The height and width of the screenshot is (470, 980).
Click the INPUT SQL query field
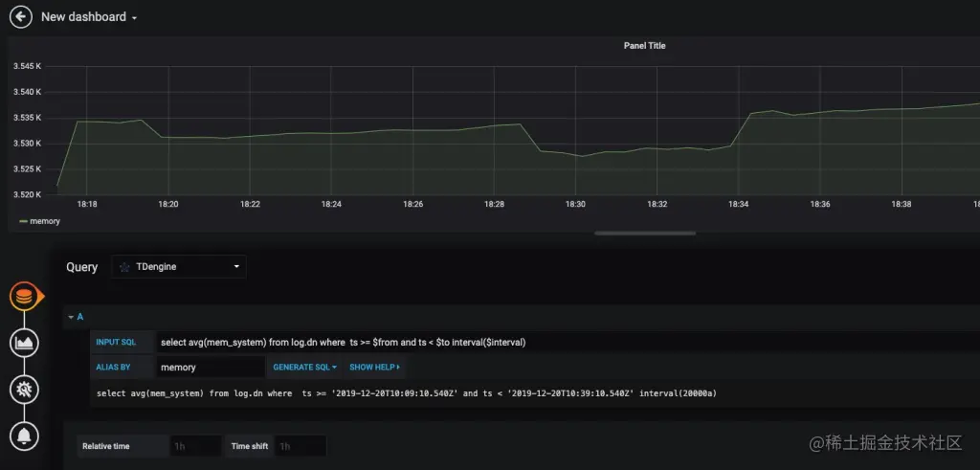click(x=568, y=342)
